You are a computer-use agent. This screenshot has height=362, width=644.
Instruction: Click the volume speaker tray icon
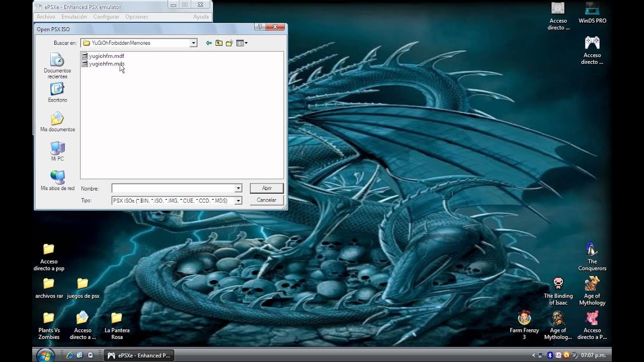pos(574,355)
